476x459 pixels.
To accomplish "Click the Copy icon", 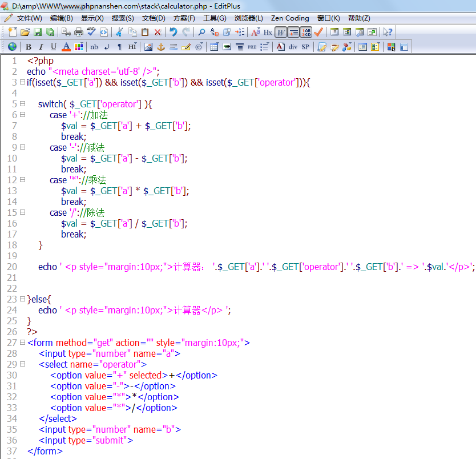I will click(x=132, y=32).
